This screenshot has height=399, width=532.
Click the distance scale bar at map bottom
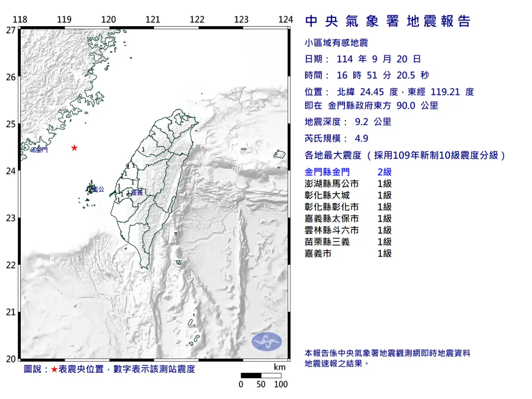[261, 375]
